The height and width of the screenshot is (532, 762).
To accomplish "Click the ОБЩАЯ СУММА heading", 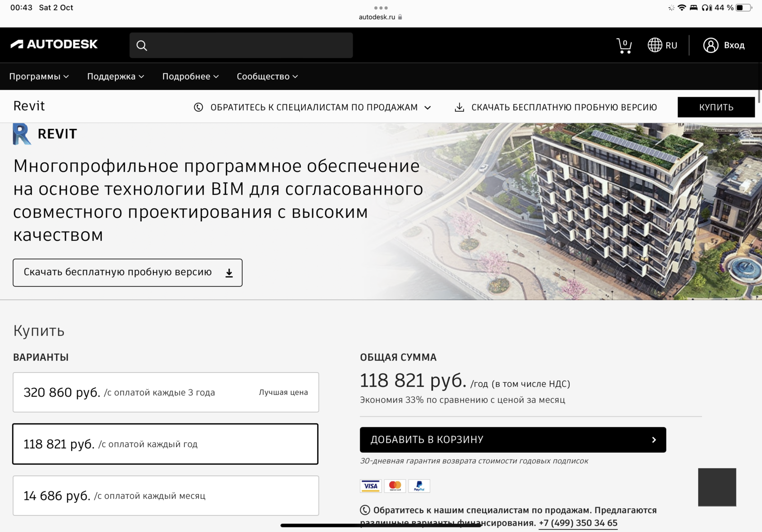I will pos(398,357).
